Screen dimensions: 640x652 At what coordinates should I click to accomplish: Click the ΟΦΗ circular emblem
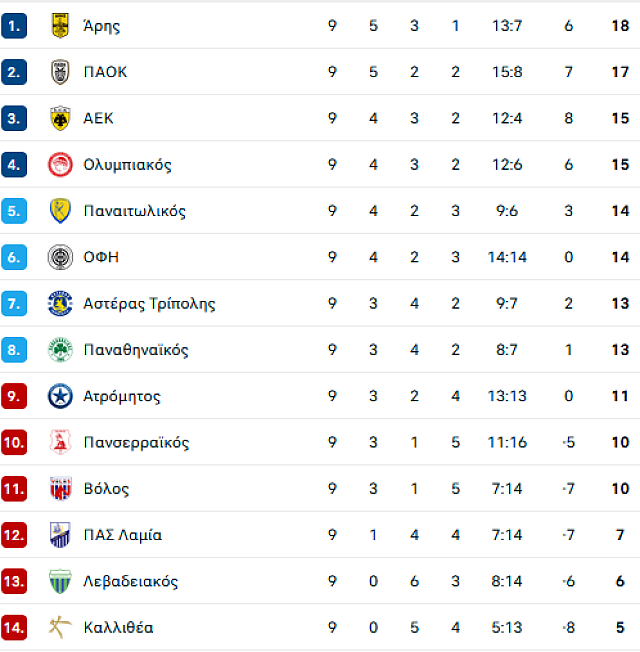pos(60,257)
